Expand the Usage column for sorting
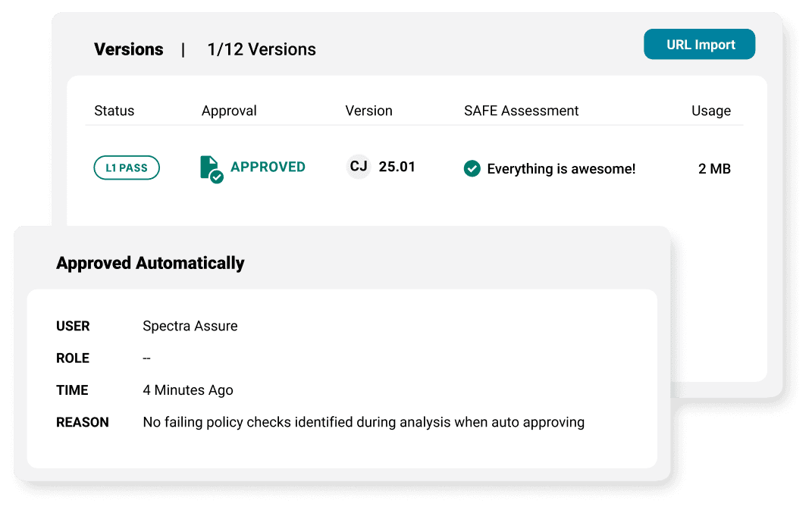 pyautogui.click(x=711, y=111)
